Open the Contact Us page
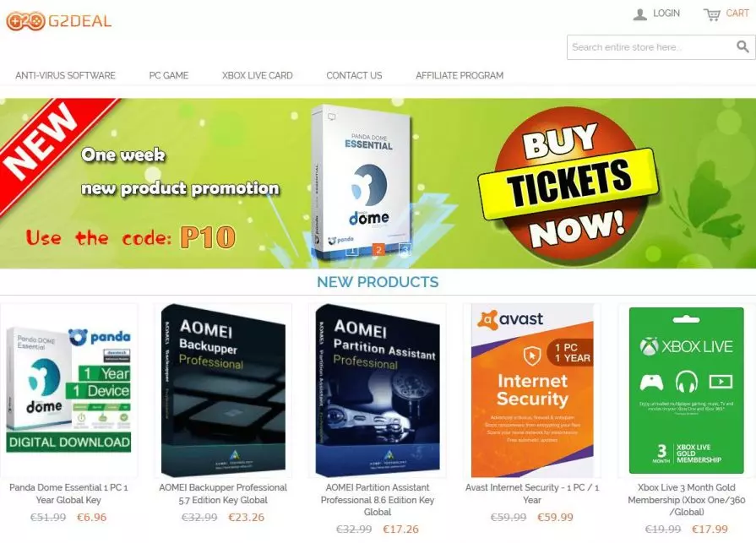 354,76
